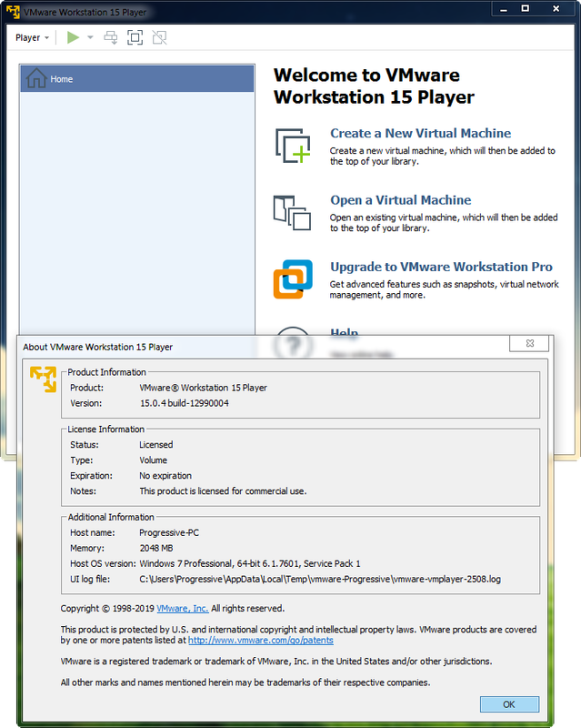Click Upgrade to VMware Workstation Pro link
Viewport: 581px width, 728px height.
click(x=441, y=267)
